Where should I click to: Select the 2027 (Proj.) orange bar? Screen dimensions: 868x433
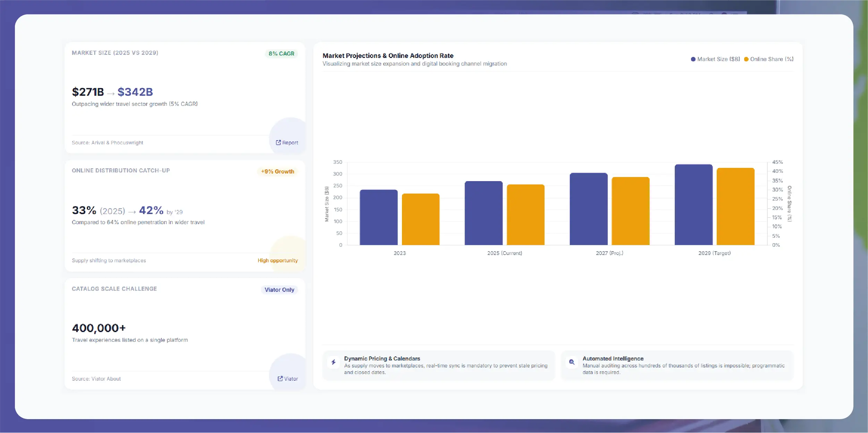(x=631, y=211)
